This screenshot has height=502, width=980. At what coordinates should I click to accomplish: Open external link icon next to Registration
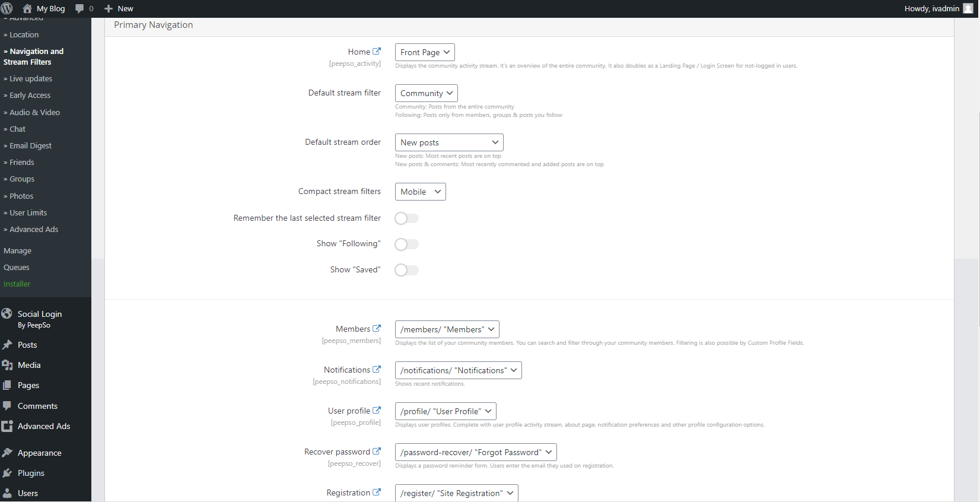click(377, 492)
